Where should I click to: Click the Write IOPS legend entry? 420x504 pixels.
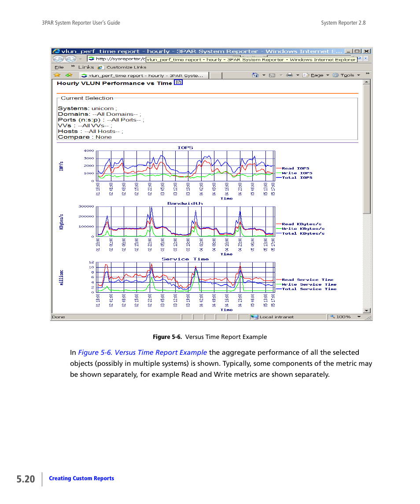tap(294, 173)
